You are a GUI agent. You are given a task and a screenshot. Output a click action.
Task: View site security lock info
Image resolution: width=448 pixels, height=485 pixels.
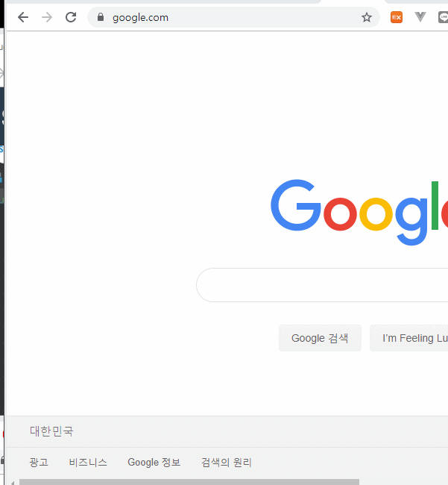coord(101,17)
